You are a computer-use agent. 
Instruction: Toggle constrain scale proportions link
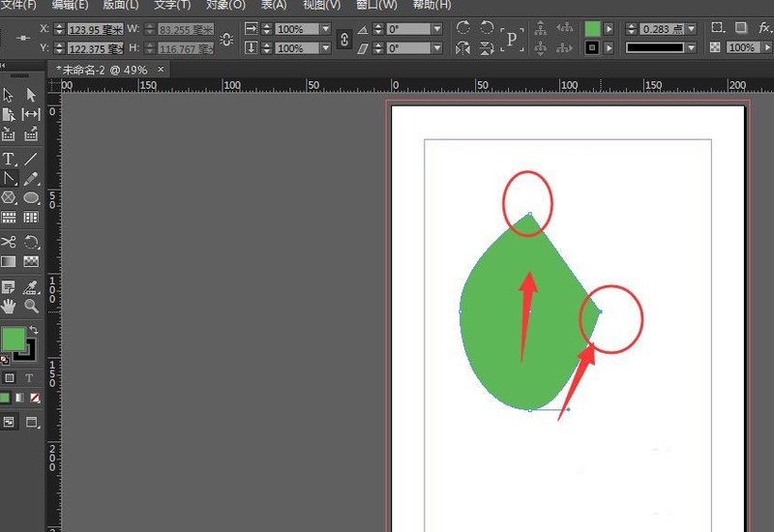[x=343, y=39]
